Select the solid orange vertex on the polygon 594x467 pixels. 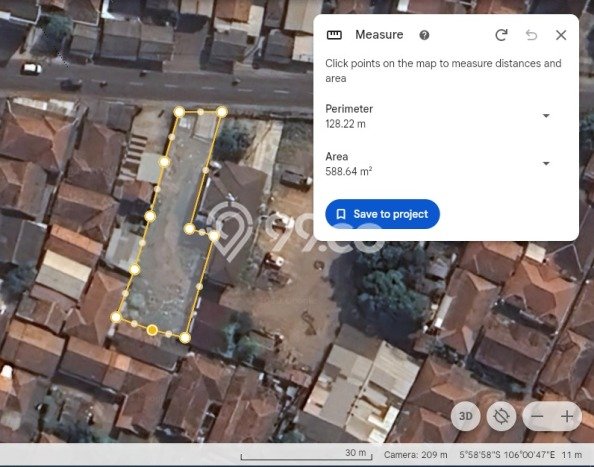tap(152, 330)
